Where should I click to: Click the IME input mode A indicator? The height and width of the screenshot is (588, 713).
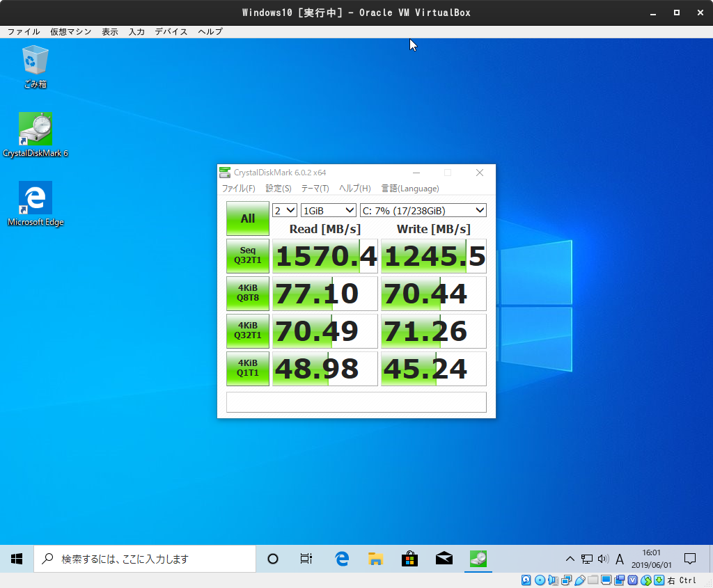(x=619, y=559)
